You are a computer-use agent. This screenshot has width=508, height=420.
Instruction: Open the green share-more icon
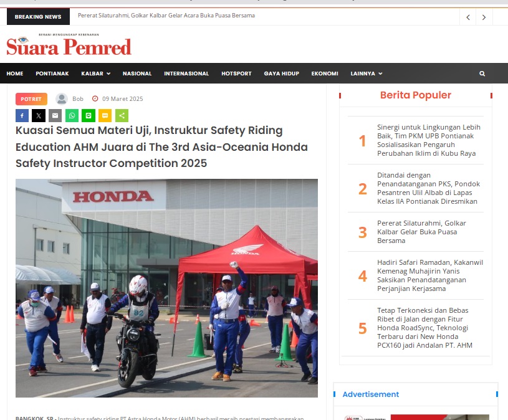point(122,116)
